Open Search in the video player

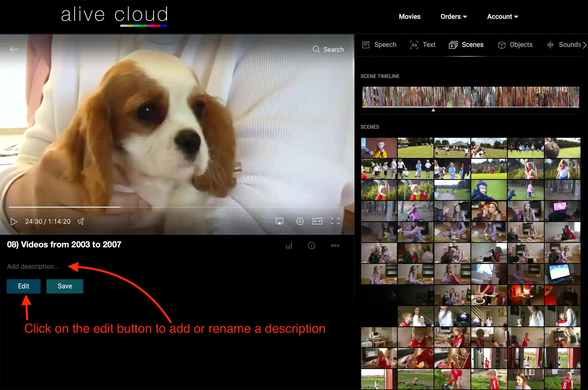(x=328, y=49)
